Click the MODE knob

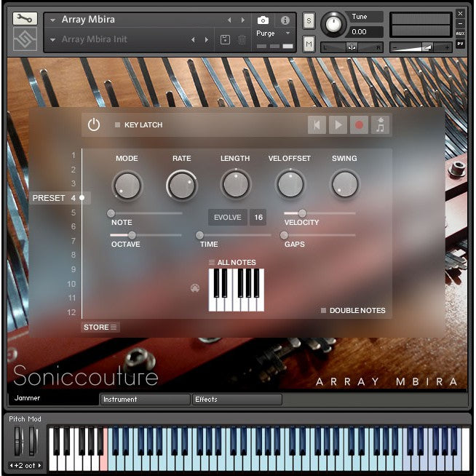pyautogui.click(x=127, y=185)
